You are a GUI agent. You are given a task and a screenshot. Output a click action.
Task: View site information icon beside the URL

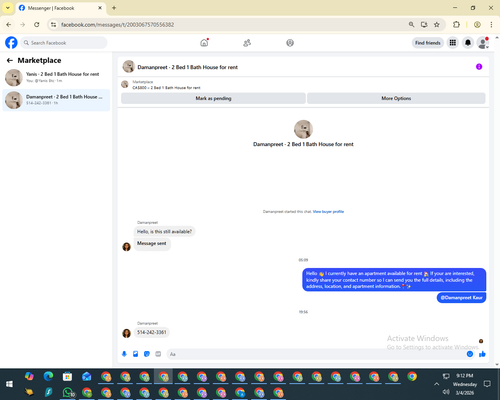point(53,25)
